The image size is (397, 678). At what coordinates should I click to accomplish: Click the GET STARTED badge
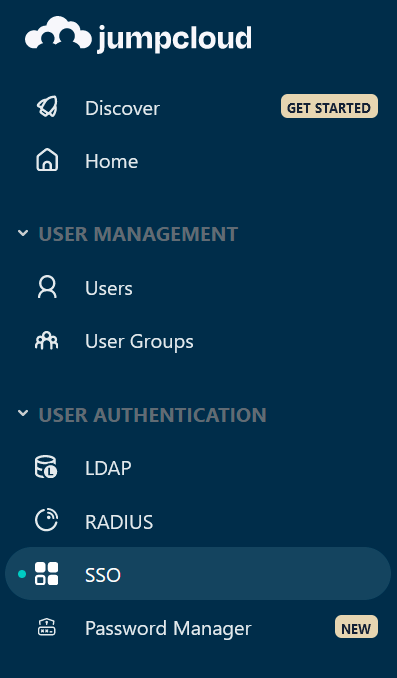click(x=329, y=106)
